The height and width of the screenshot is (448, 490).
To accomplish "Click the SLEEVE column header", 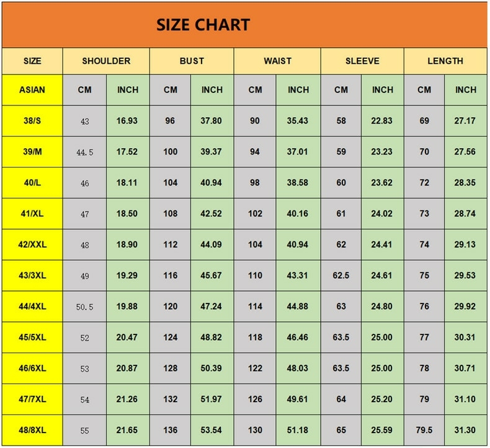I will [x=362, y=61].
